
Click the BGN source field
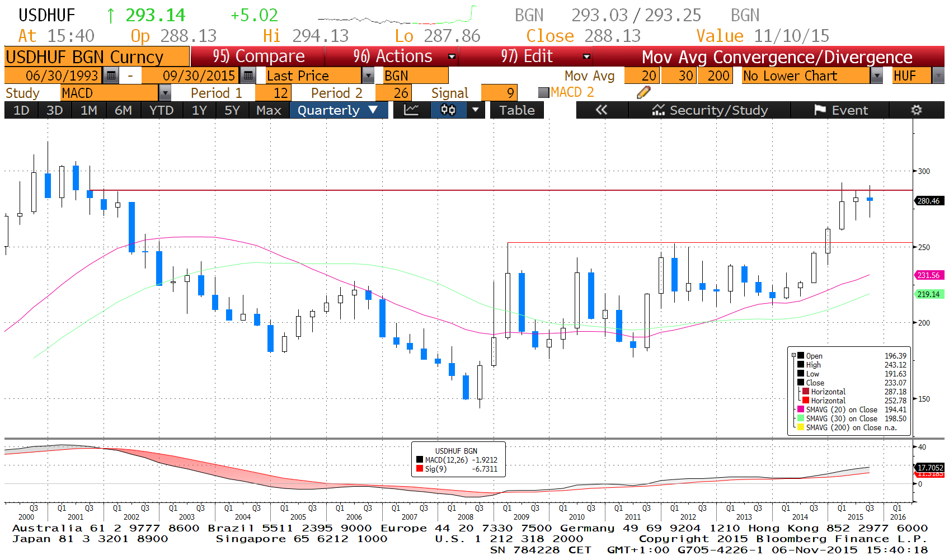tap(416, 76)
